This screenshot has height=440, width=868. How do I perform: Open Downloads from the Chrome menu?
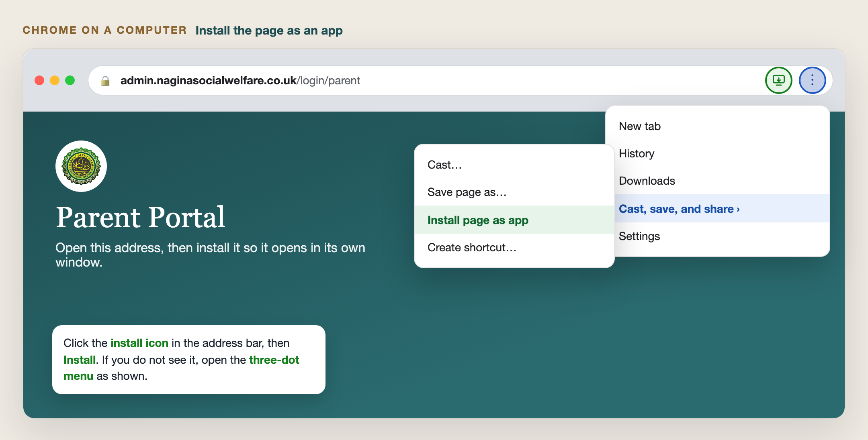pyautogui.click(x=717, y=181)
